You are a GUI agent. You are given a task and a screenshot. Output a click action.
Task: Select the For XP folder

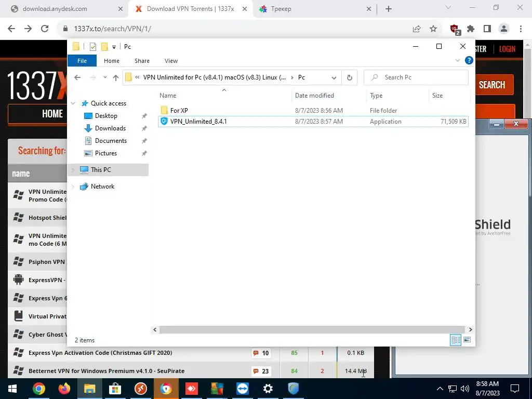point(179,110)
